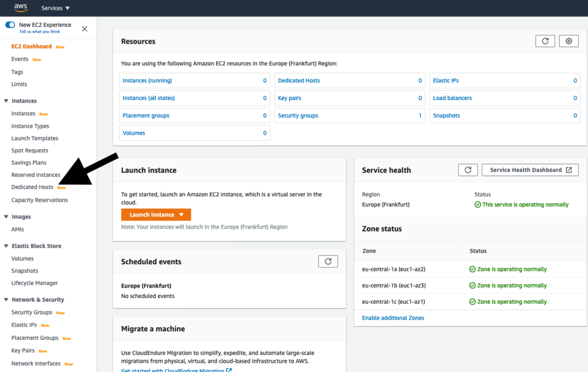Click Tell us what you think link
588x372 pixels.
[x=40, y=32]
